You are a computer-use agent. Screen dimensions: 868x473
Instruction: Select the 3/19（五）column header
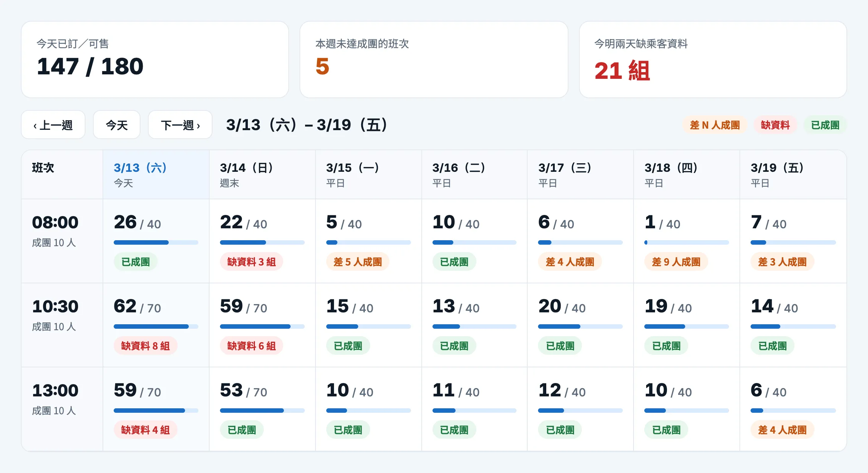click(793, 175)
